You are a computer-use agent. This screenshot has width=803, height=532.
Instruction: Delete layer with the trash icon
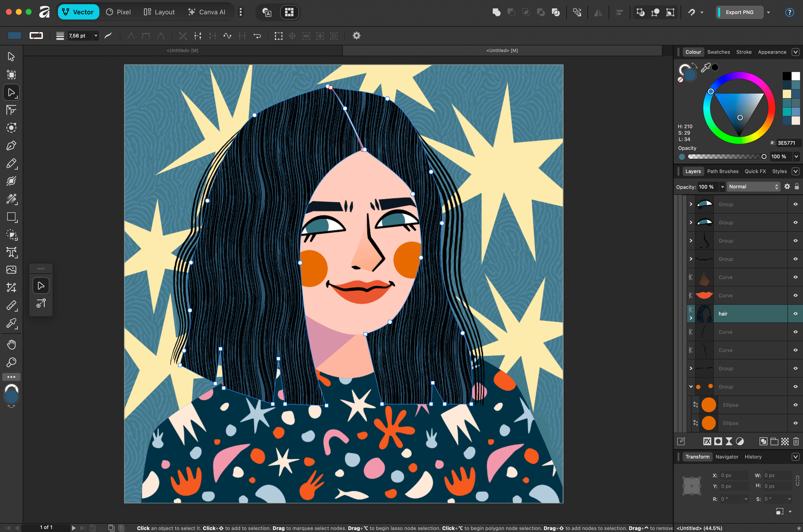[x=796, y=441]
